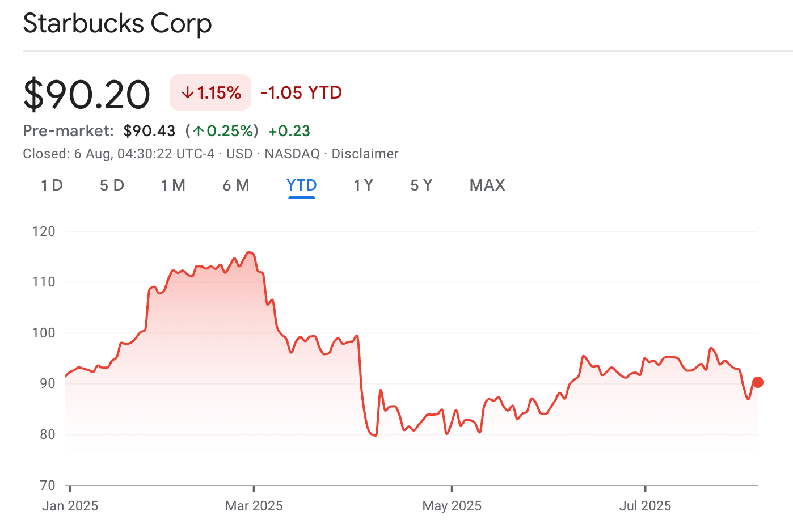
Task: Open the Disclaimer link
Action: point(365,154)
